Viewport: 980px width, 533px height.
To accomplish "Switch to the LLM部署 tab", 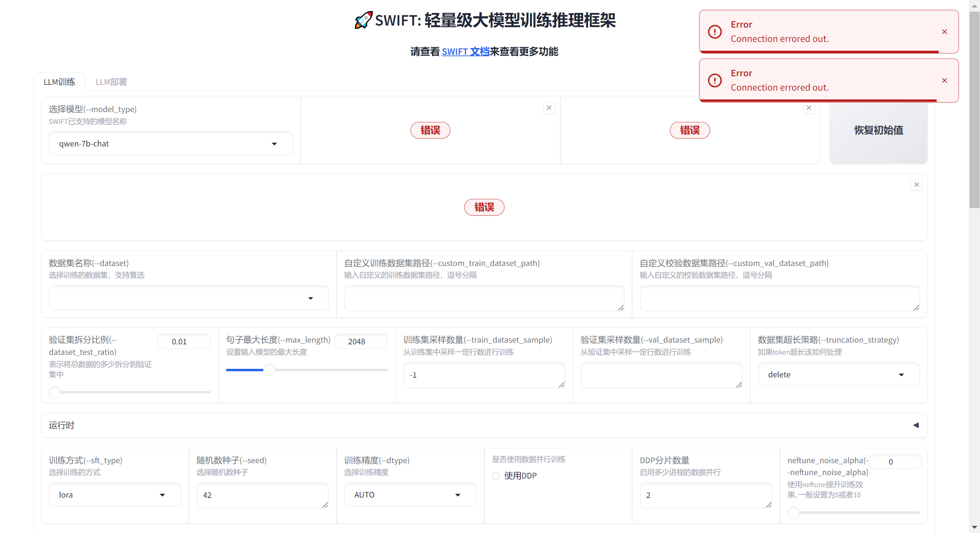I will tap(111, 82).
